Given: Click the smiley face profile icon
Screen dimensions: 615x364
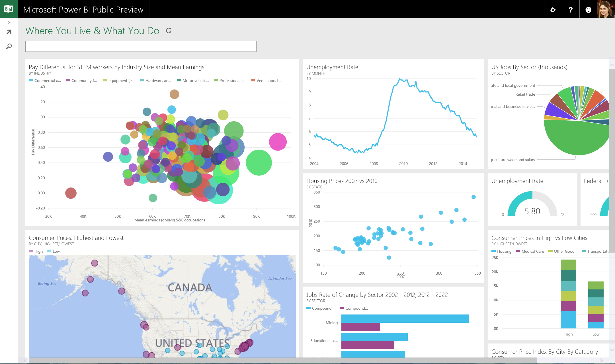Looking at the screenshot, I should (x=588, y=9).
